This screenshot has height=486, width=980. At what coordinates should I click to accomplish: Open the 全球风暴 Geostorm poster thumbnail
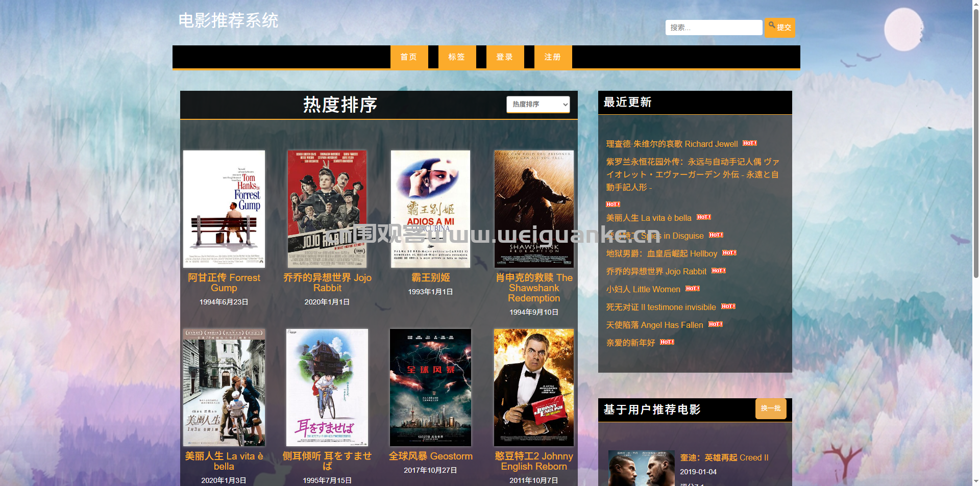tap(430, 388)
